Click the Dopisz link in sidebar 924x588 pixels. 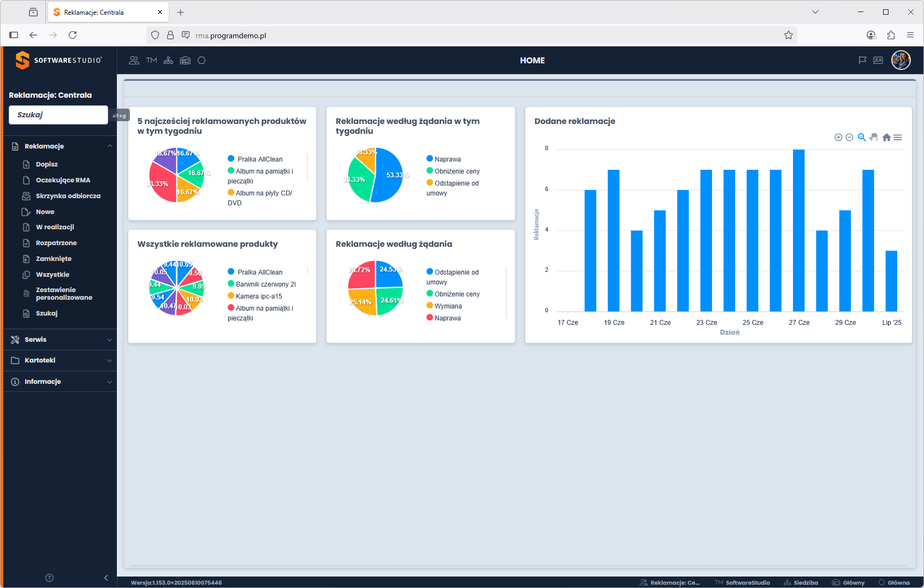[46, 164]
